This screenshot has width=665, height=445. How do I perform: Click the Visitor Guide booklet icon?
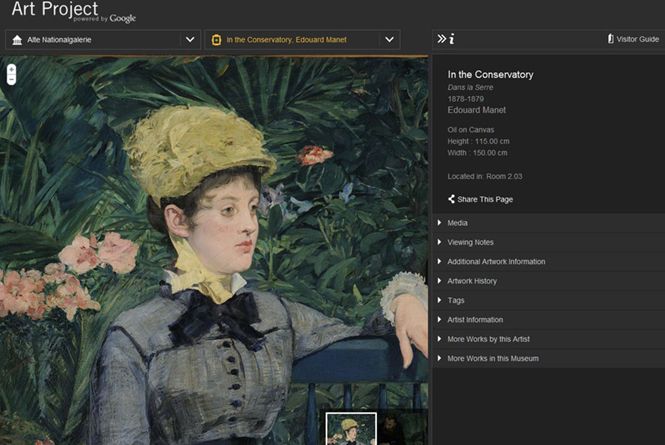610,39
